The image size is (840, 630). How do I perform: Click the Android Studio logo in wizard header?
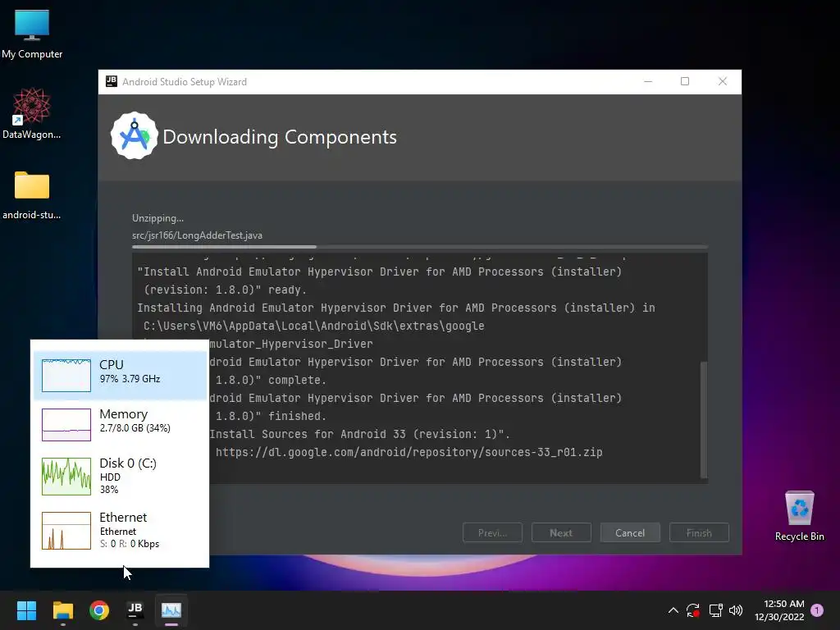(x=134, y=136)
